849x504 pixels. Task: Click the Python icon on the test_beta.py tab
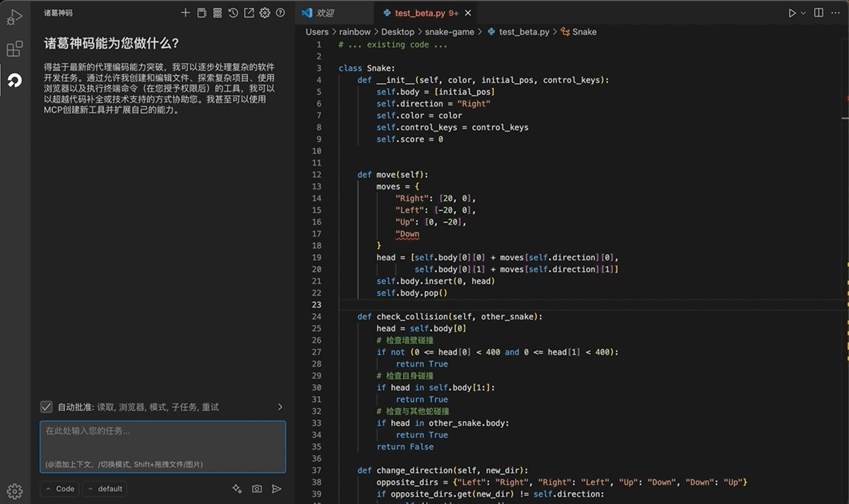(387, 13)
